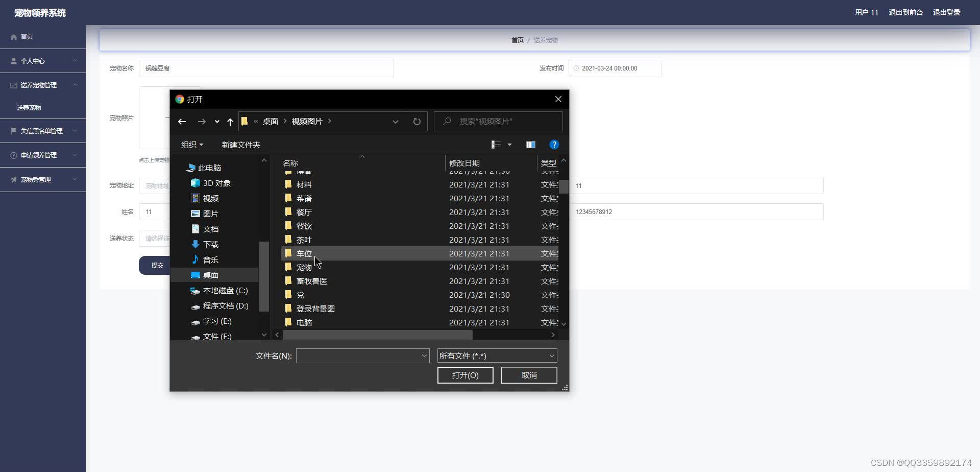Click 首页 in the page breadcrumb
Screen dimensions: 980x472
[518, 40]
